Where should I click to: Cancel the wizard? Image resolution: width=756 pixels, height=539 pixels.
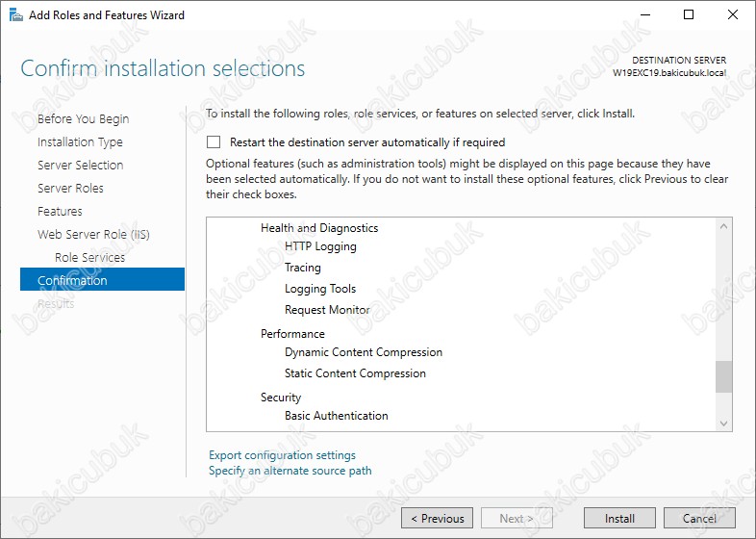point(699,518)
